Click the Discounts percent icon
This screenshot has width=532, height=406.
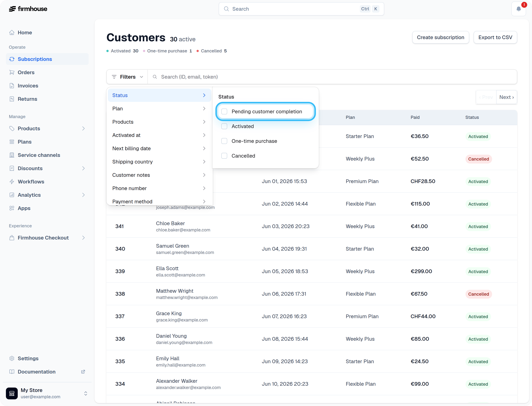point(12,168)
